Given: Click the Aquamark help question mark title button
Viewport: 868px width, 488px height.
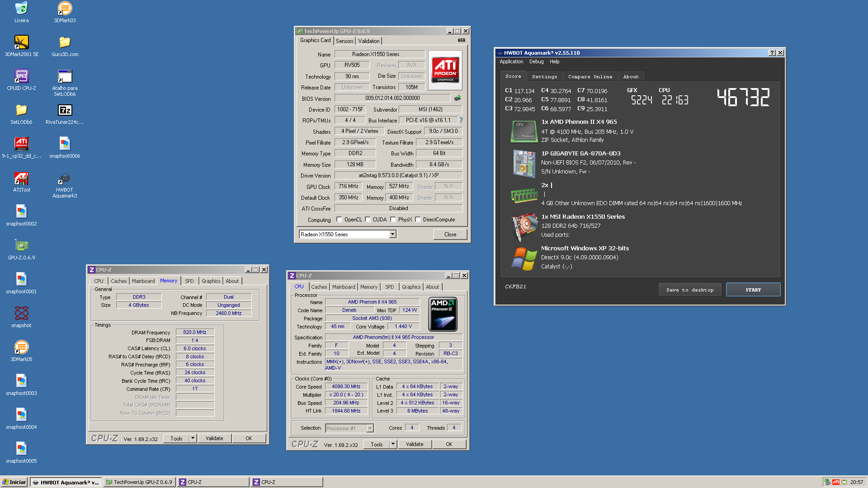Looking at the screenshot, I should (772, 53).
